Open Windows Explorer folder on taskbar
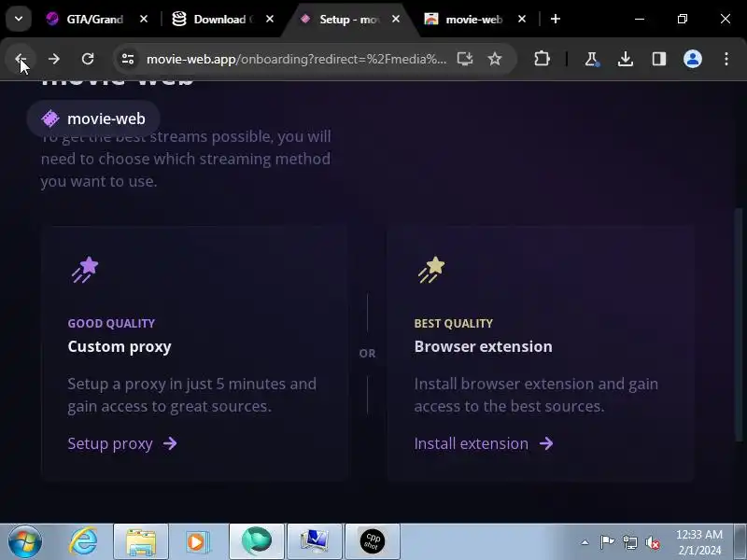Screen dimensions: 747x560 [x=141, y=541]
